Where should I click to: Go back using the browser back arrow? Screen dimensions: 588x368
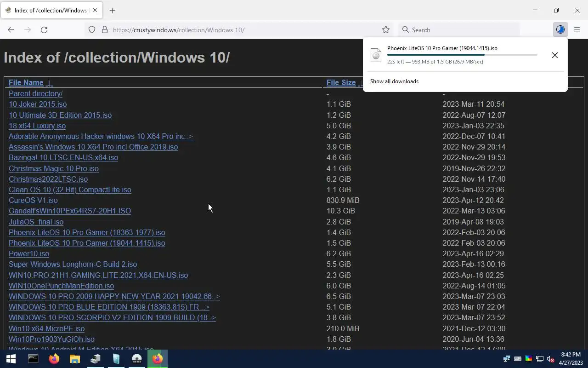pyautogui.click(x=11, y=29)
